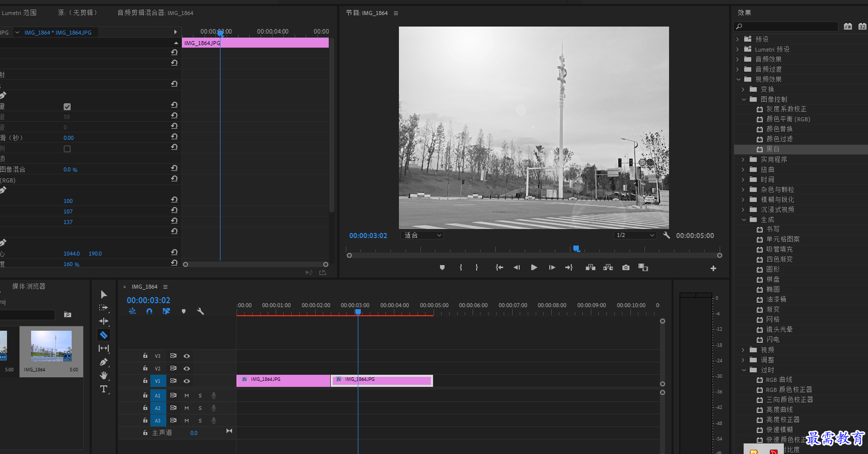This screenshot has height=454, width=868.
Task: Toggle the checked checkbox in effect controls
Action: [x=67, y=107]
